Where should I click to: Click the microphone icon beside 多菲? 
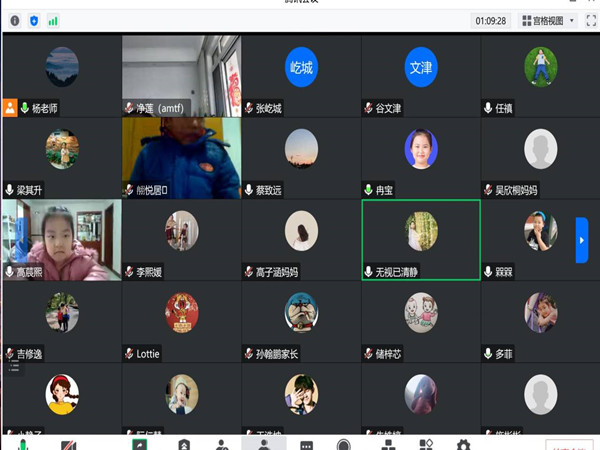(x=488, y=354)
